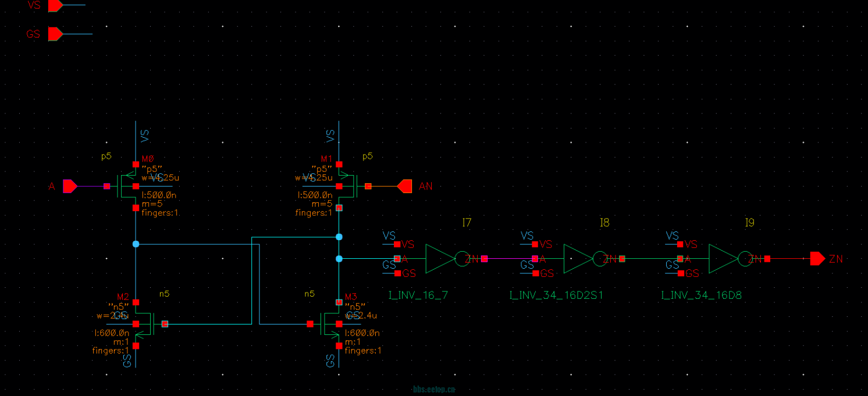Click the VS wire label on inverter I9

[673, 236]
